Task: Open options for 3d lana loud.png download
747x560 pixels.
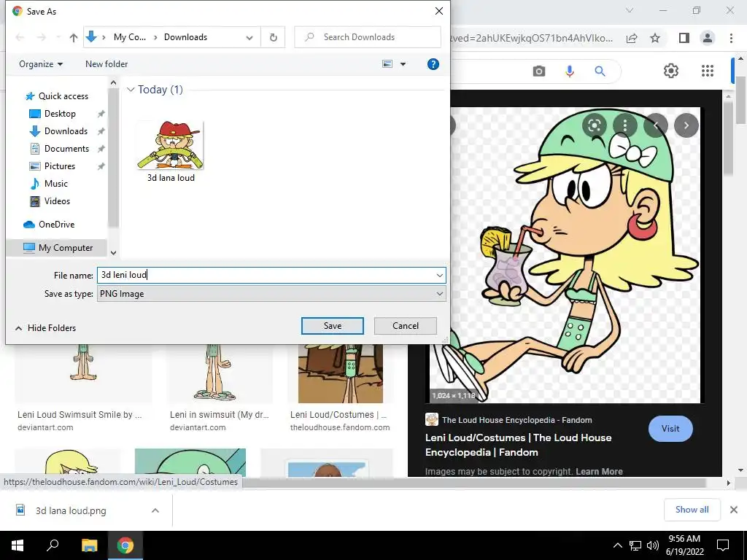Action: click(x=155, y=510)
